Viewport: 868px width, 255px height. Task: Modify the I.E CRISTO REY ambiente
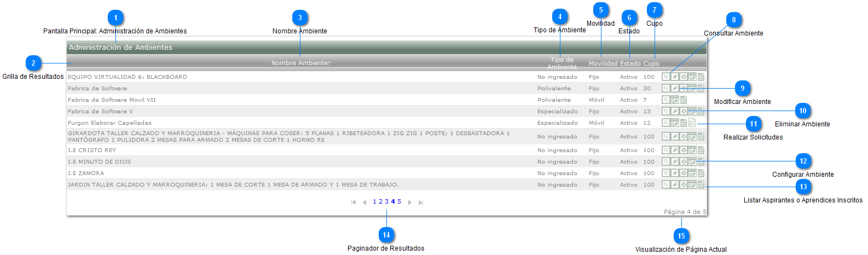675,150
